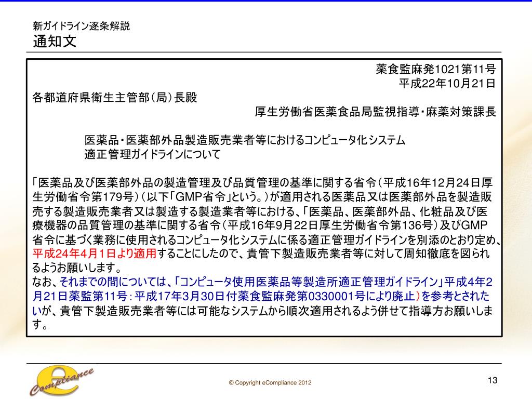Click the slide title 通知文
Viewport: 532px width, 399px height.
point(55,42)
